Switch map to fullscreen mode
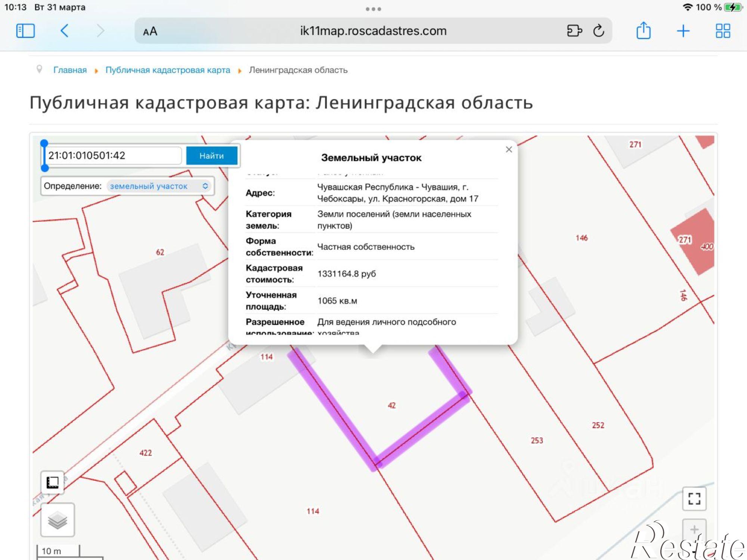 pos(694,498)
